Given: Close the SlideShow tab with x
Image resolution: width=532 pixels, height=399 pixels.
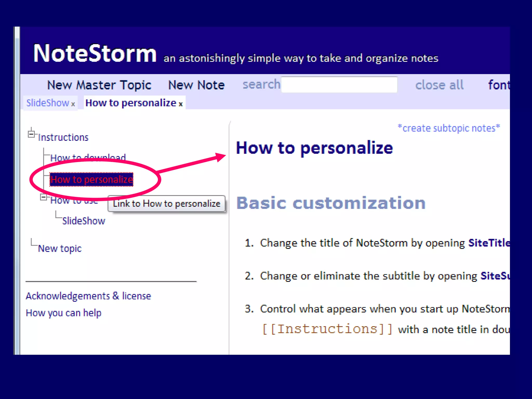Looking at the screenshot, I should click(73, 104).
